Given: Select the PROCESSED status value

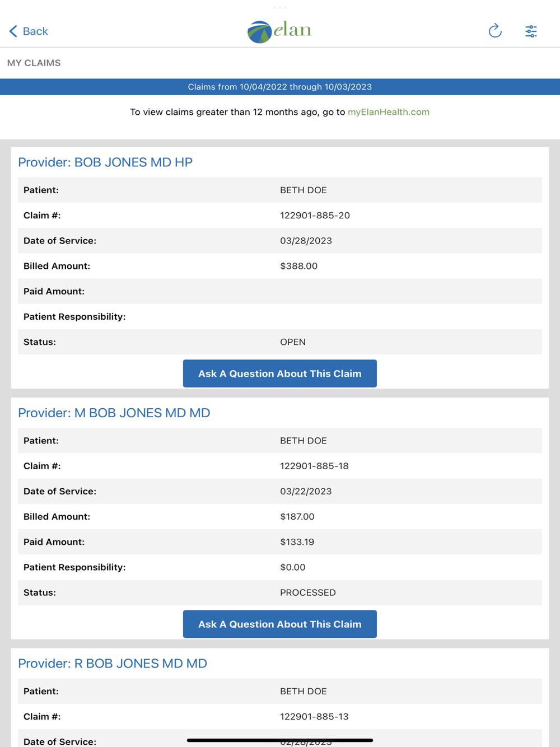Looking at the screenshot, I should [x=308, y=592].
